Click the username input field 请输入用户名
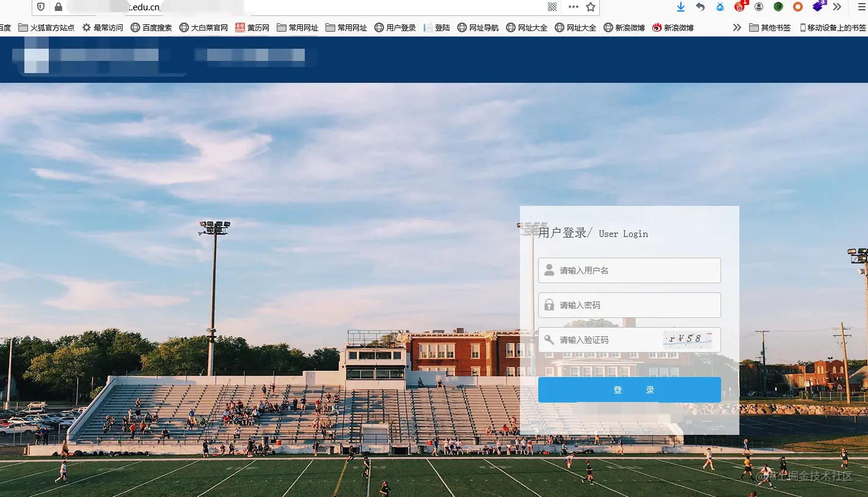Image resolution: width=868 pixels, height=497 pixels. (629, 270)
